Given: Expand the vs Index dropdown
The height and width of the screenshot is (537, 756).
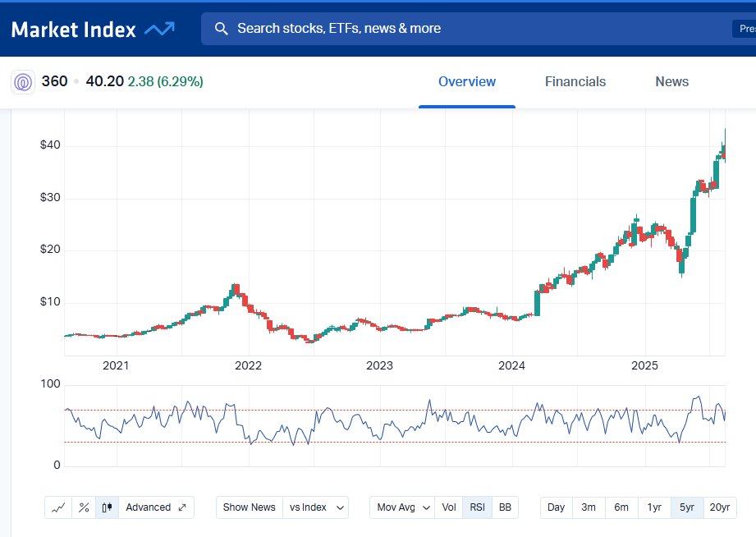Looking at the screenshot, I should (x=316, y=507).
